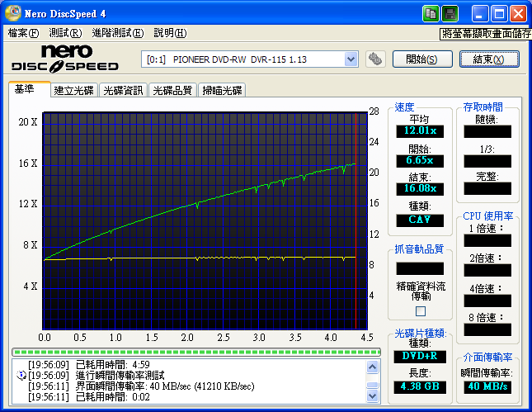Click the save-screenshot floppy disk icon

[x=450, y=14]
